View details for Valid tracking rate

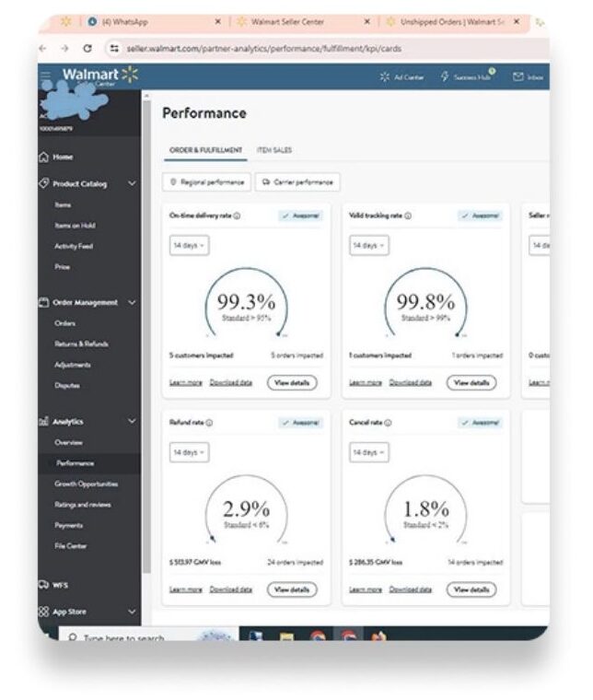(471, 382)
